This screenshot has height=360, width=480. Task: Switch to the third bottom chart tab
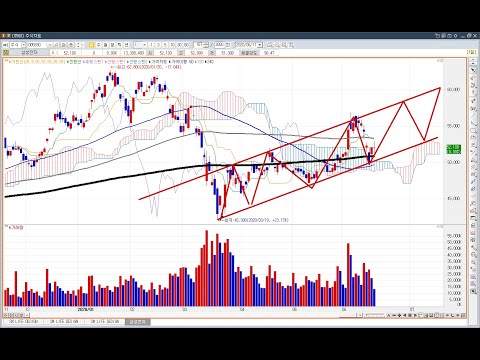[x=105, y=322]
